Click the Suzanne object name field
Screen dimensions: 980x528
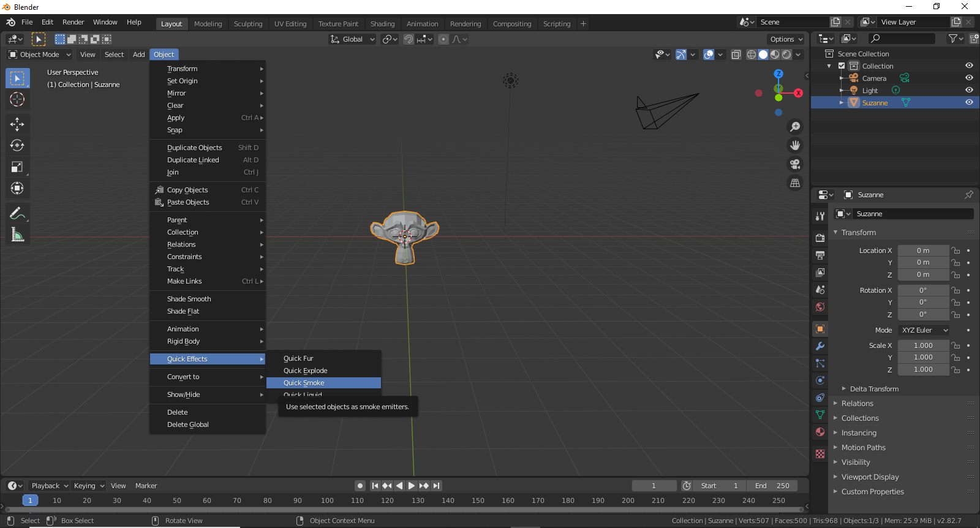913,214
